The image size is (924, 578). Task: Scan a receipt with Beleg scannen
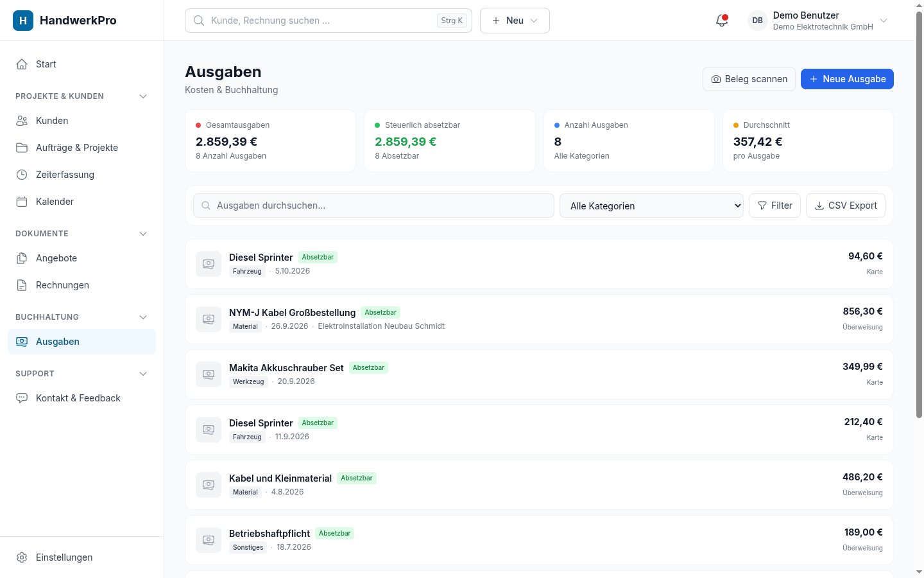tap(749, 79)
